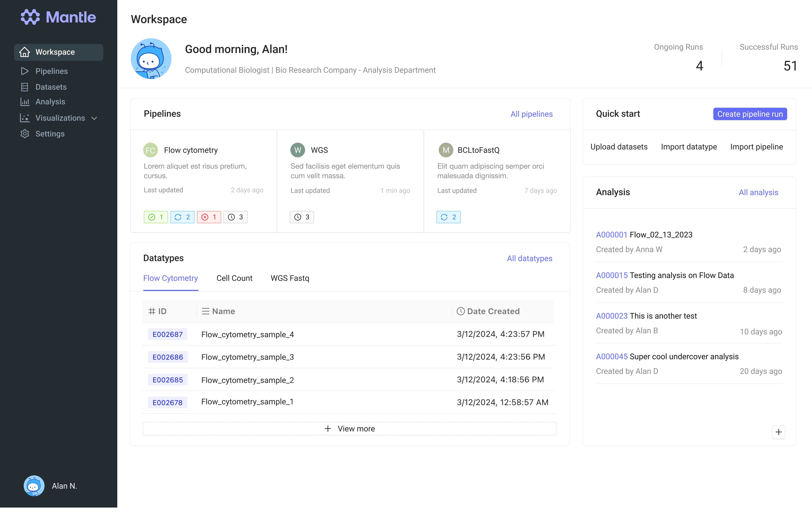
Task: Open Pipelines in the sidebar
Action: 52,71
